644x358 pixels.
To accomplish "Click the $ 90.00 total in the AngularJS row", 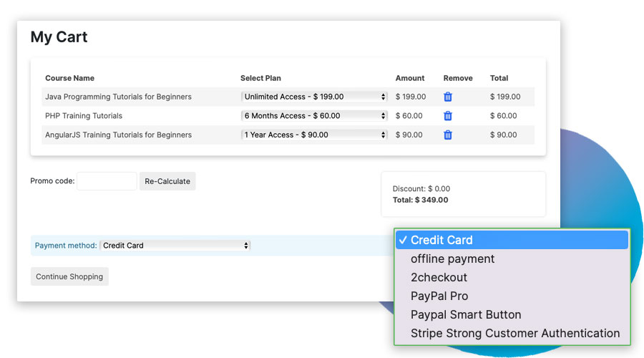I will coord(504,135).
